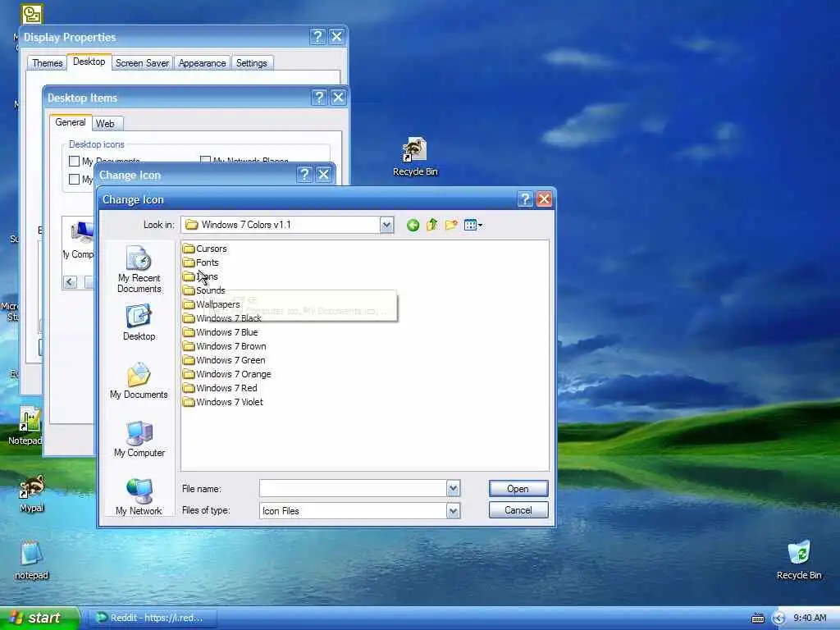Click the help button of front Change Icon
The height and width of the screenshot is (630, 840).
coord(525,199)
